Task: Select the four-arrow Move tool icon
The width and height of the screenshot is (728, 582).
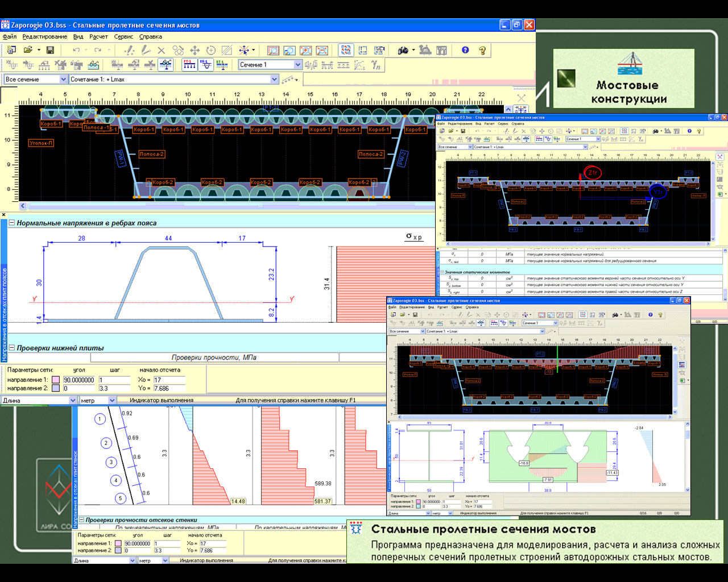Action: [195, 50]
